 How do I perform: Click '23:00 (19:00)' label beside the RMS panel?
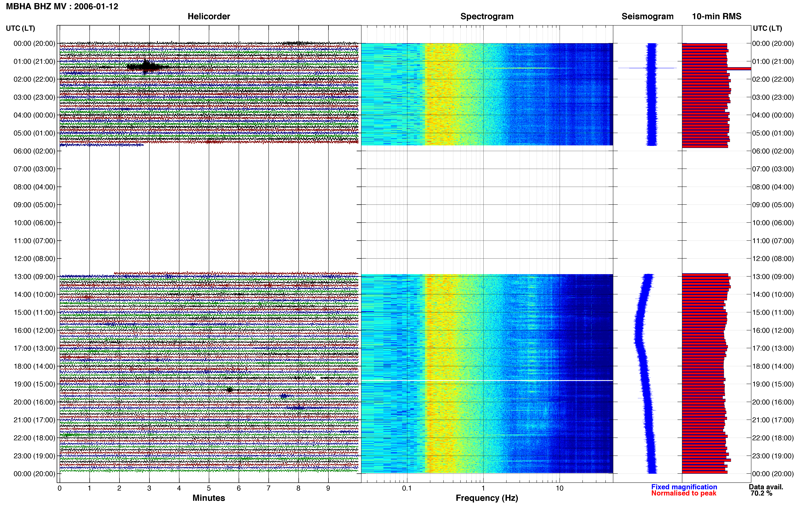coord(773,456)
